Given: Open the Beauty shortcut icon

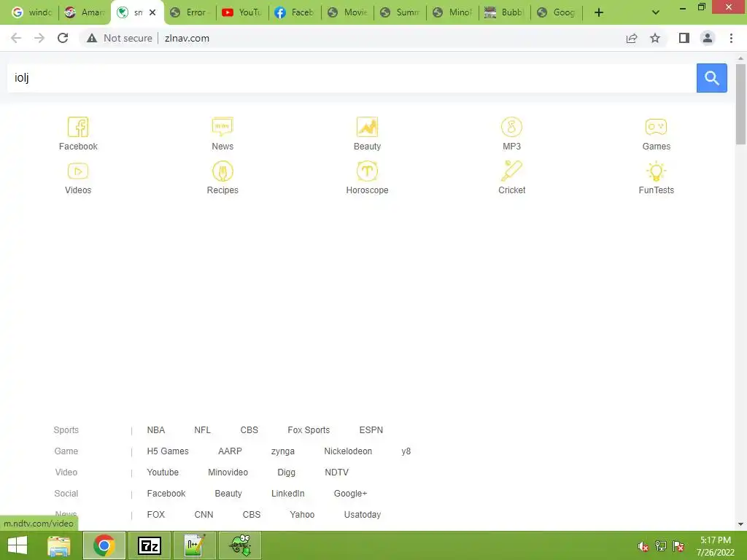Looking at the screenshot, I should [367, 127].
